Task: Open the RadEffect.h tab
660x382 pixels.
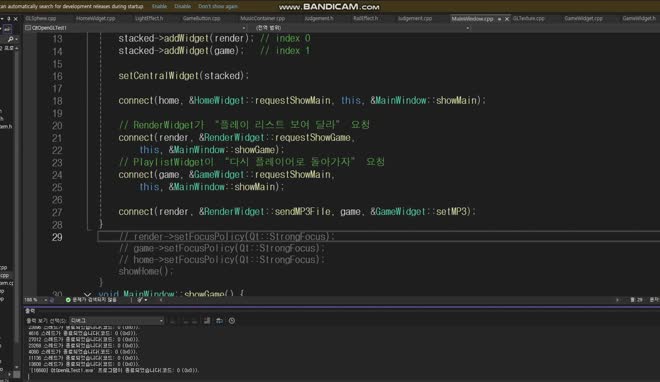Action: tap(365, 19)
